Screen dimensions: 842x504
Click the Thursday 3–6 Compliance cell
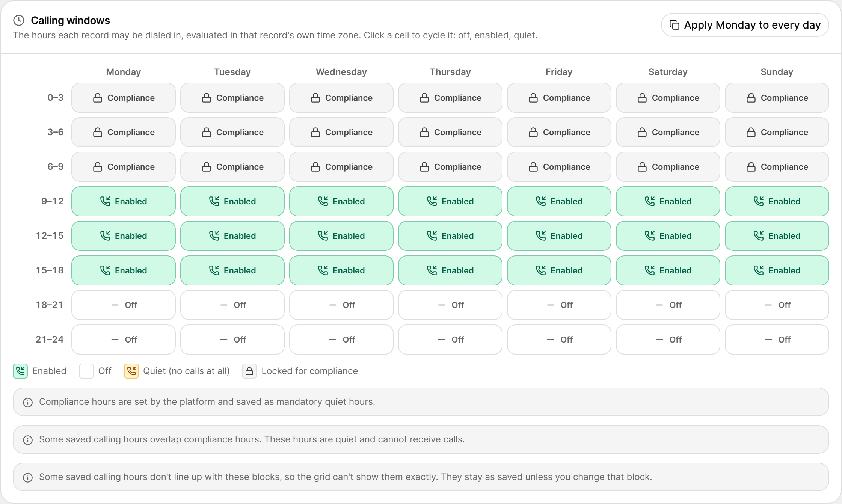(x=450, y=132)
